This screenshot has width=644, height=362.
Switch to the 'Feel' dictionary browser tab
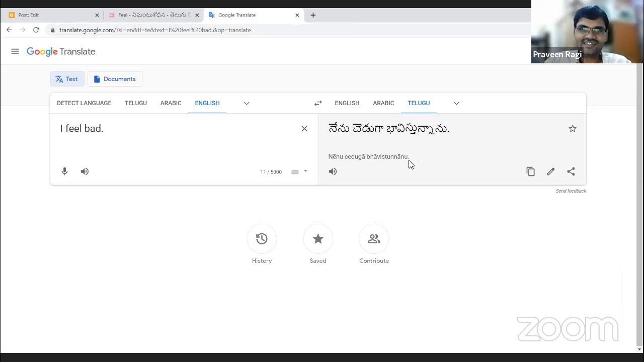tap(153, 15)
